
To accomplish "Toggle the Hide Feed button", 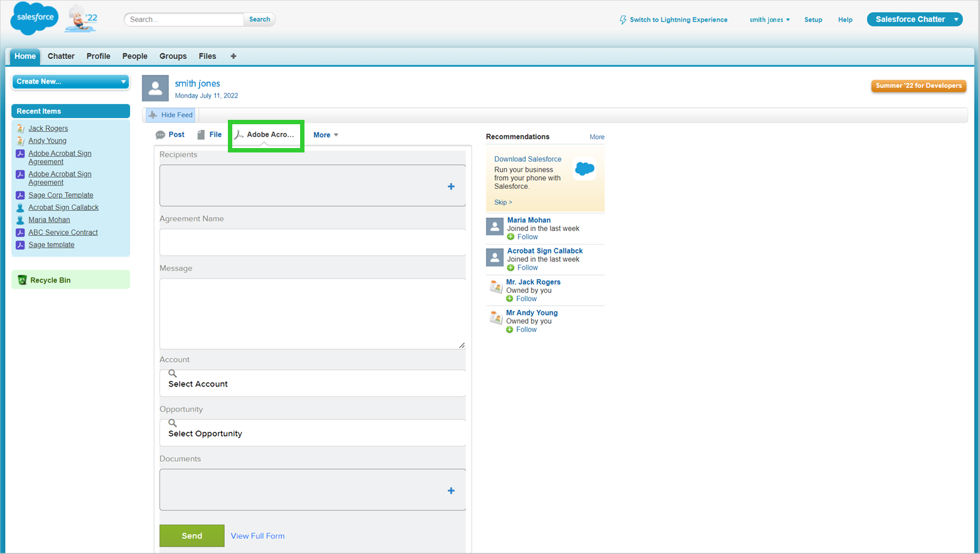I will 171,115.
